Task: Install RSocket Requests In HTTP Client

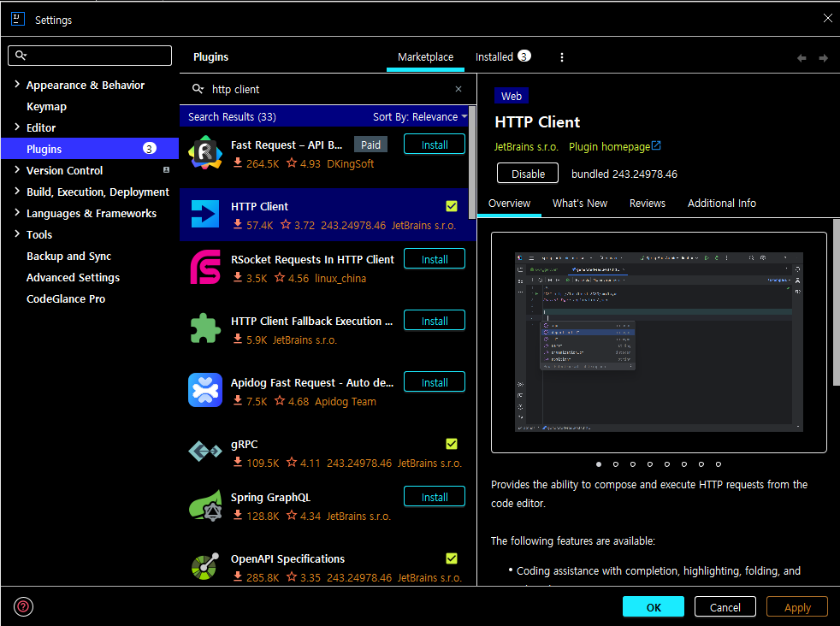Action: [x=435, y=259]
